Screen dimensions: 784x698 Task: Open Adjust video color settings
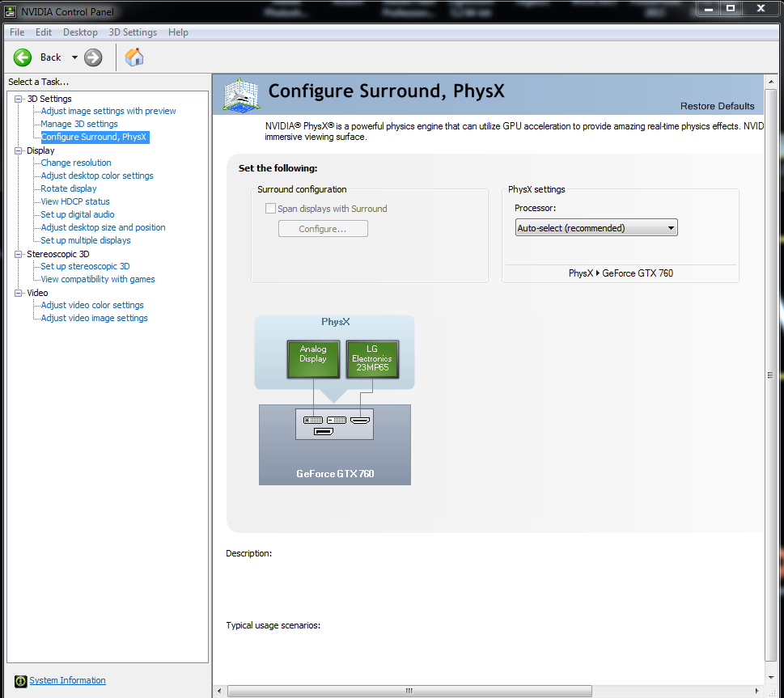coord(92,305)
